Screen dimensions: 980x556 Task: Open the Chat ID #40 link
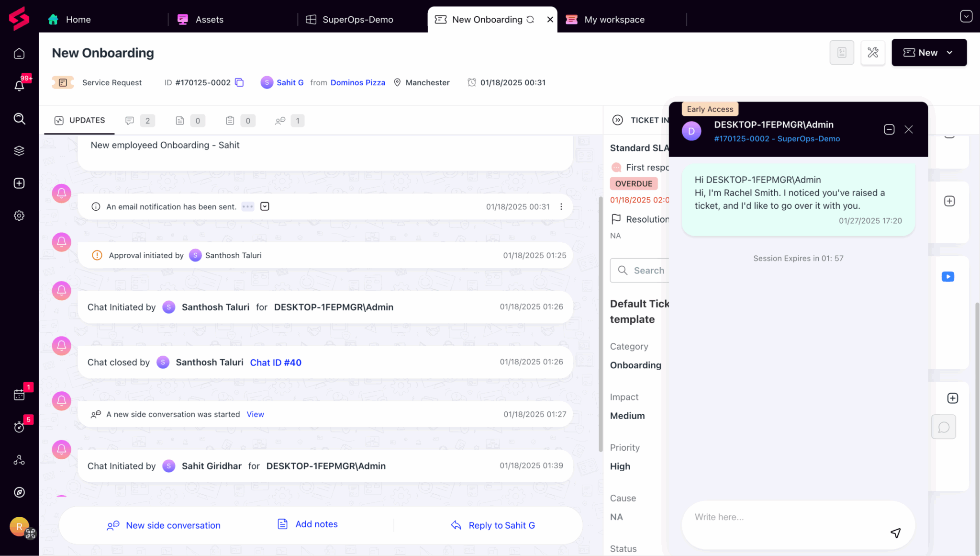[276, 363]
